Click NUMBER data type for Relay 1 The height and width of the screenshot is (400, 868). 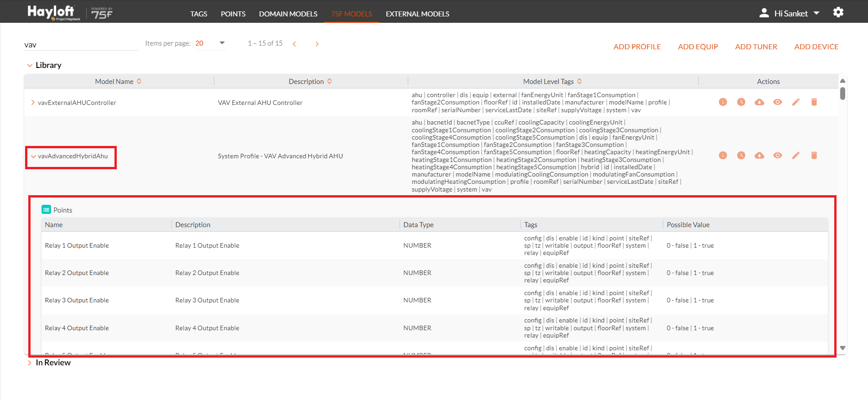[417, 245]
